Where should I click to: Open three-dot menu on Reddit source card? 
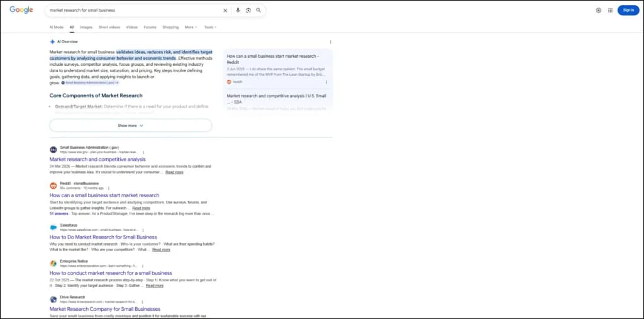[x=326, y=82]
